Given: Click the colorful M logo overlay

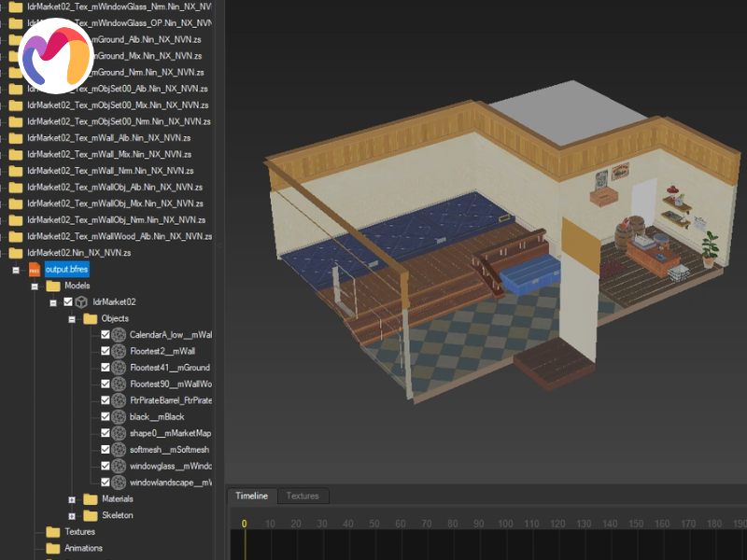Looking at the screenshot, I should tap(55, 56).
